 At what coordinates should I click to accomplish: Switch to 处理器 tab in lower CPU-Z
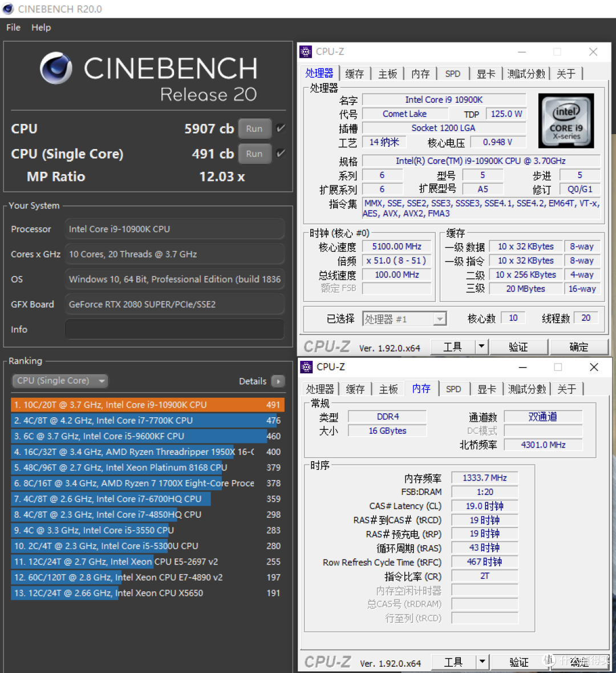pyautogui.click(x=320, y=389)
